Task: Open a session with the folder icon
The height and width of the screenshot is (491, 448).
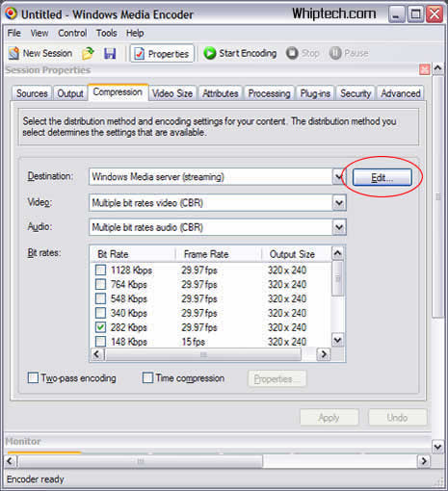Action: pos(88,53)
